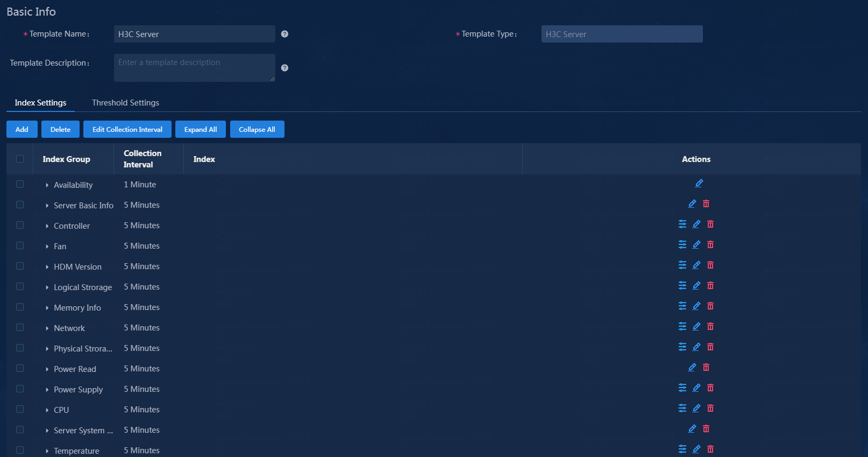Show help for Template Description field

(284, 68)
